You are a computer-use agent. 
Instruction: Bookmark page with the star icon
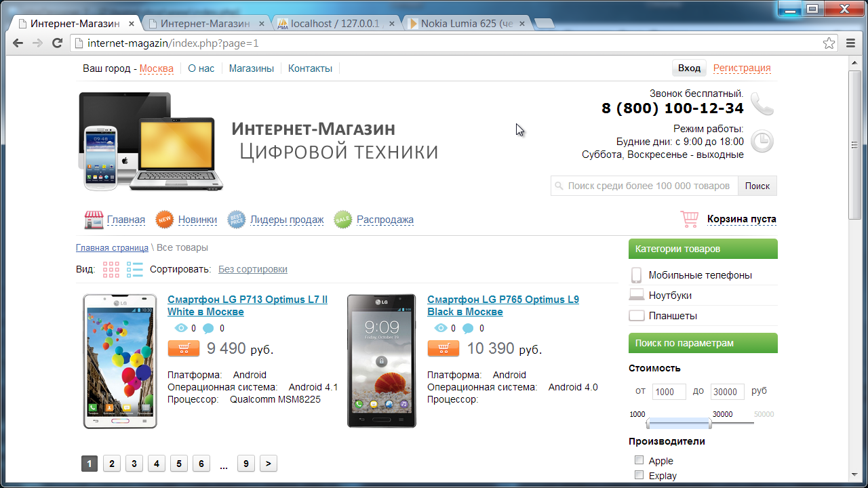click(x=829, y=43)
